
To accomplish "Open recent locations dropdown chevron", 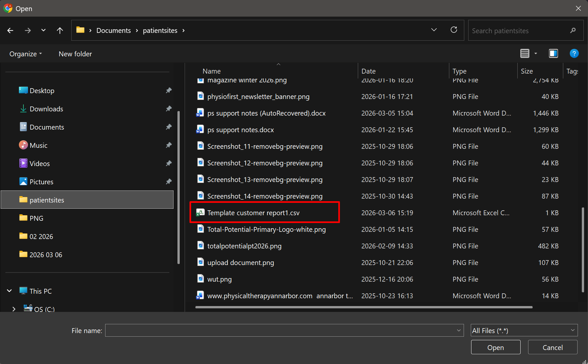I will coord(43,30).
